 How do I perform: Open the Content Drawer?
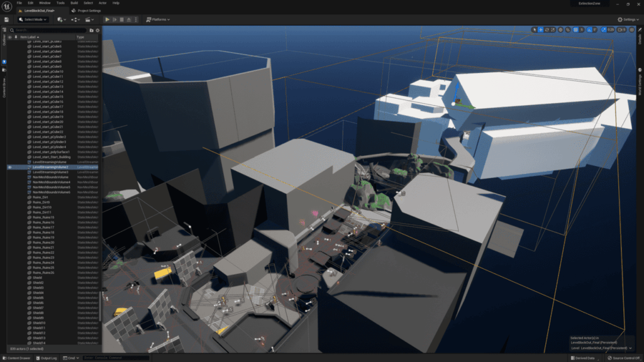pos(17,358)
